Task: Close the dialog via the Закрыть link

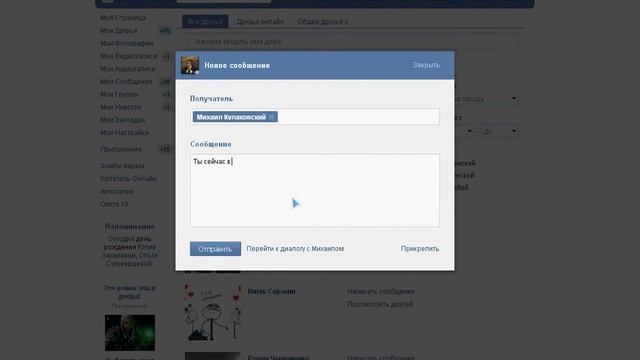Action: point(426,65)
